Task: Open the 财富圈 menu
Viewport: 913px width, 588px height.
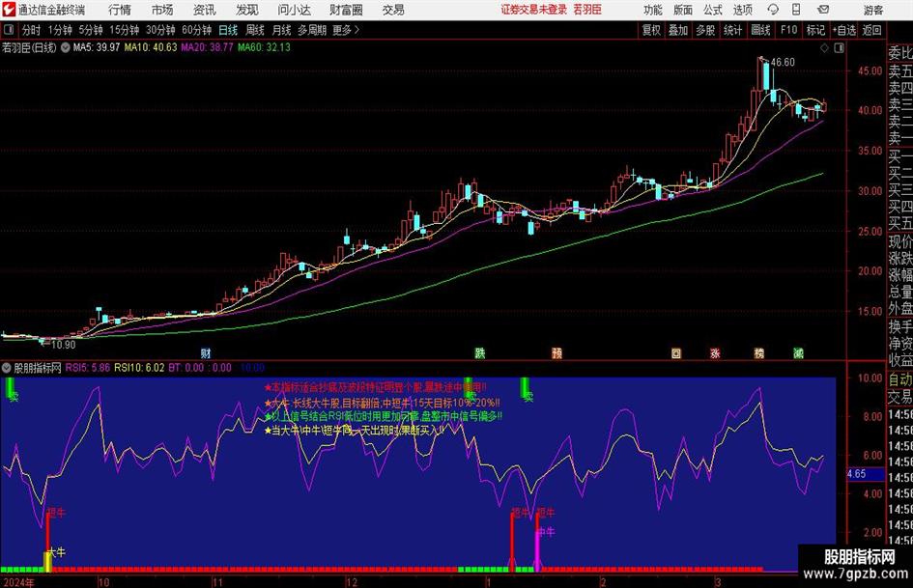Action: click(346, 10)
